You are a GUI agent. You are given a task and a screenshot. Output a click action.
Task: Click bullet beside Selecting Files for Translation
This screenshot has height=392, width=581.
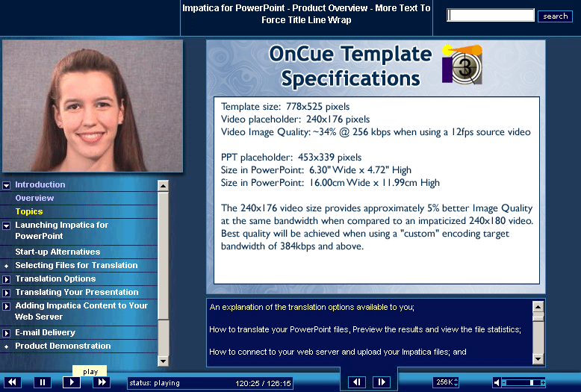pyautogui.click(x=6, y=266)
